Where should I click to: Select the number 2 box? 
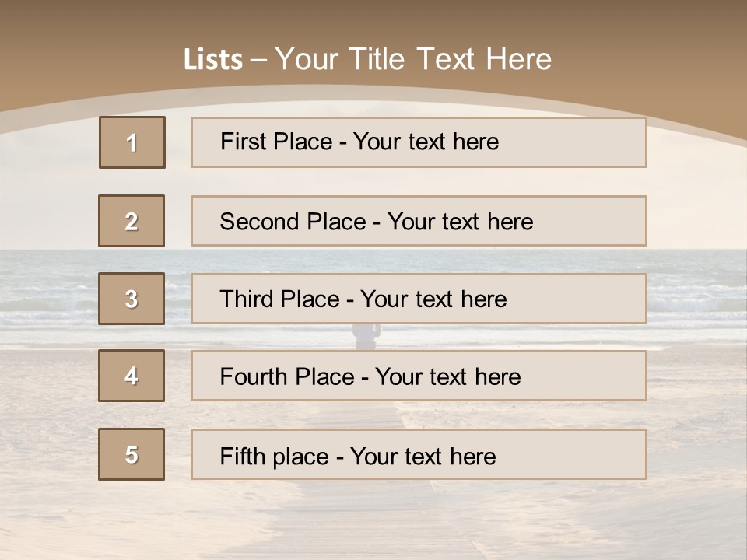point(132,221)
